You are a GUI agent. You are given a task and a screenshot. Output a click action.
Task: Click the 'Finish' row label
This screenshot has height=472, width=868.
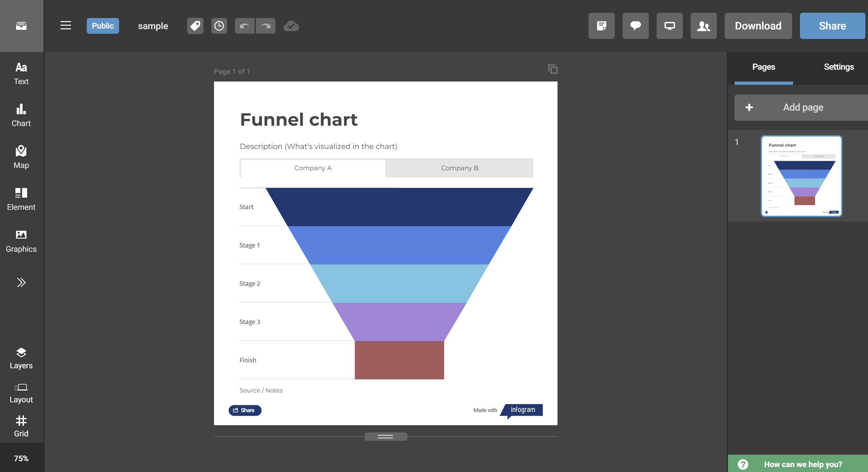pos(248,360)
